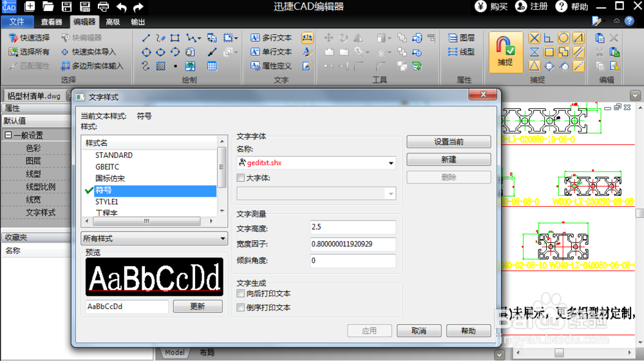Select the Rotate tool in Tools group
This screenshot has width=644, height=361.
pyautogui.click(x=343, y=38)
